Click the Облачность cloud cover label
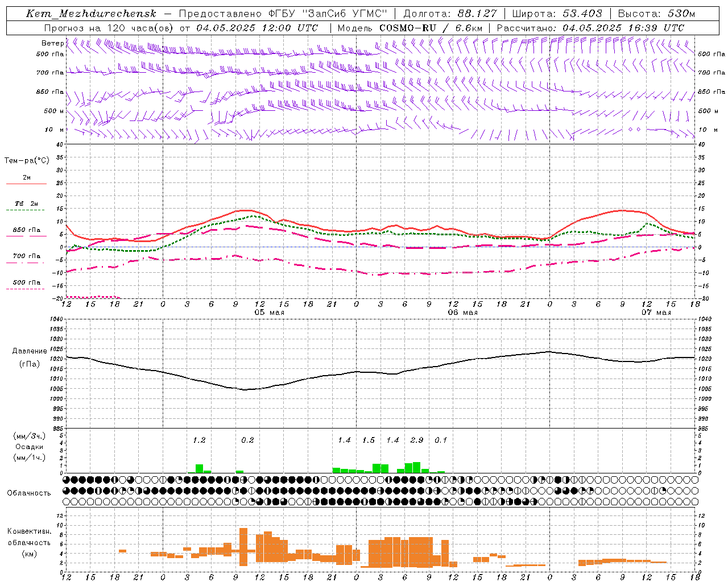The width and height of the screenshot is (728, 582). point(29,493)
